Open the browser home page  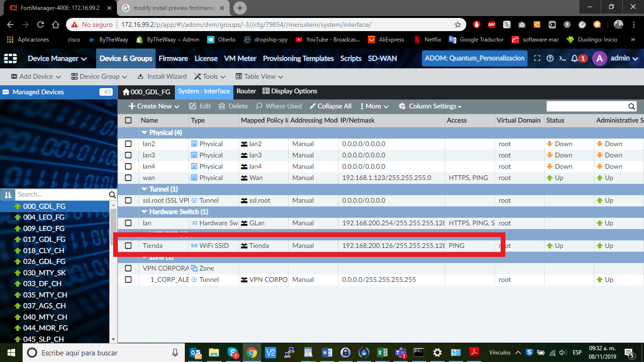[56, 25]
